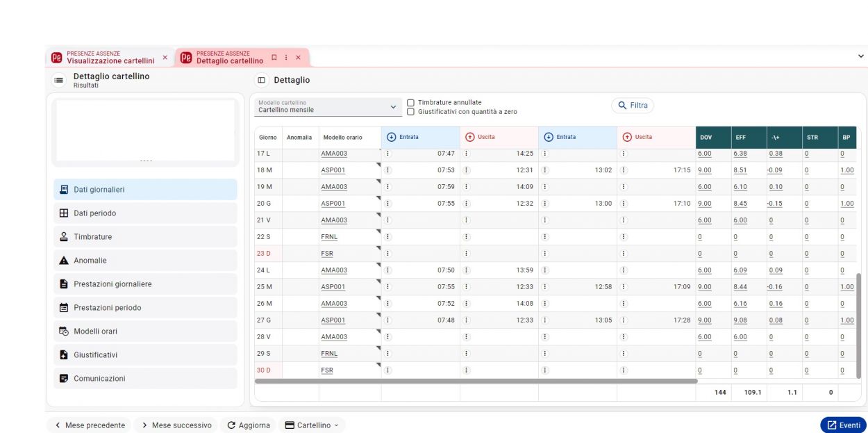Select Dati periodo in sidebar

(145, 213)
